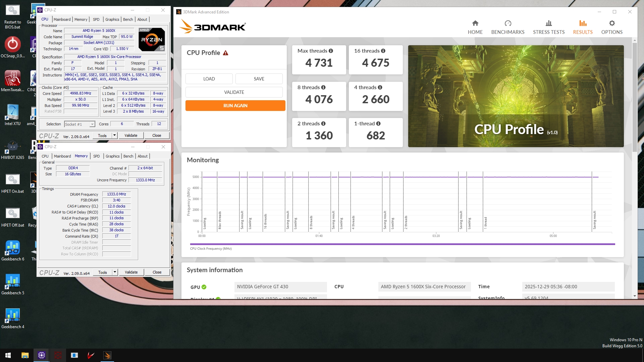Click the Max threads score 4 731
The width and height of the screenshot is (644, 362).
tap(319, 63)
